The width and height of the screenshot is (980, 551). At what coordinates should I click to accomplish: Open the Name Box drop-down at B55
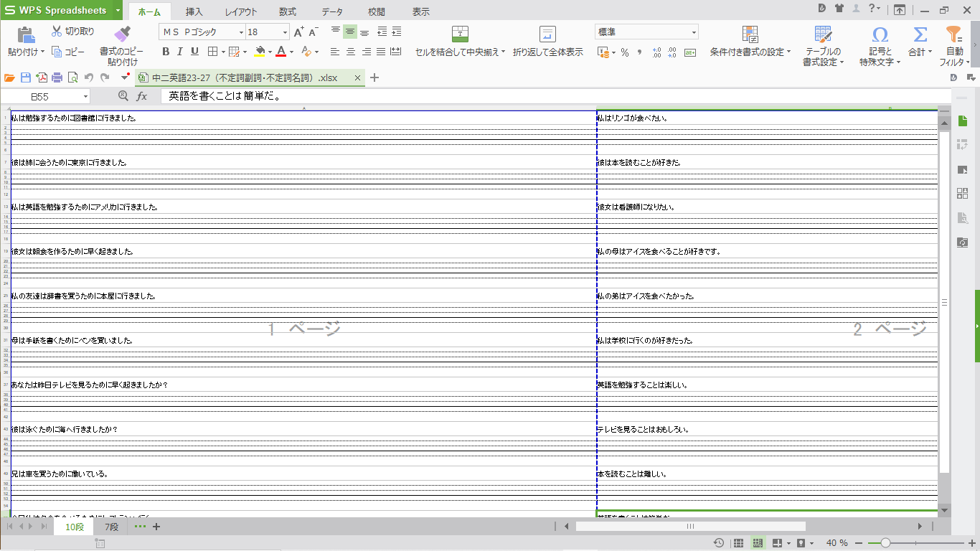click(x=85, y=96)
